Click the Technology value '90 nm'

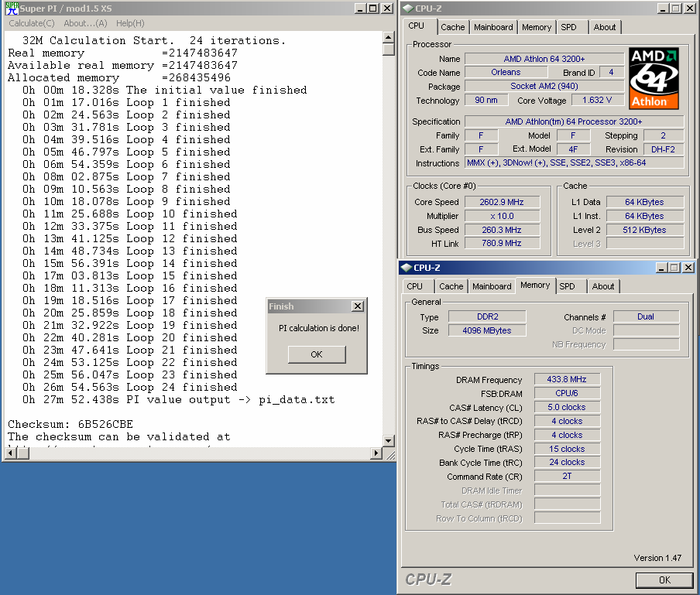point(486,100)
